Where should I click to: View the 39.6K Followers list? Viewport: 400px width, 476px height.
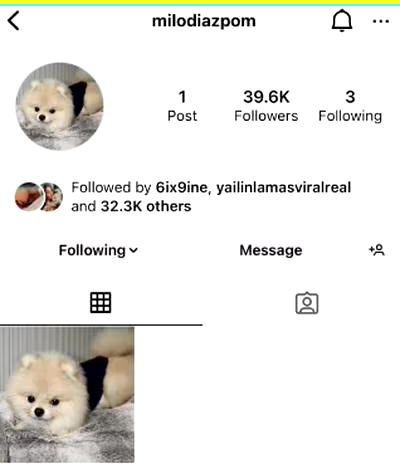[266, 106]
